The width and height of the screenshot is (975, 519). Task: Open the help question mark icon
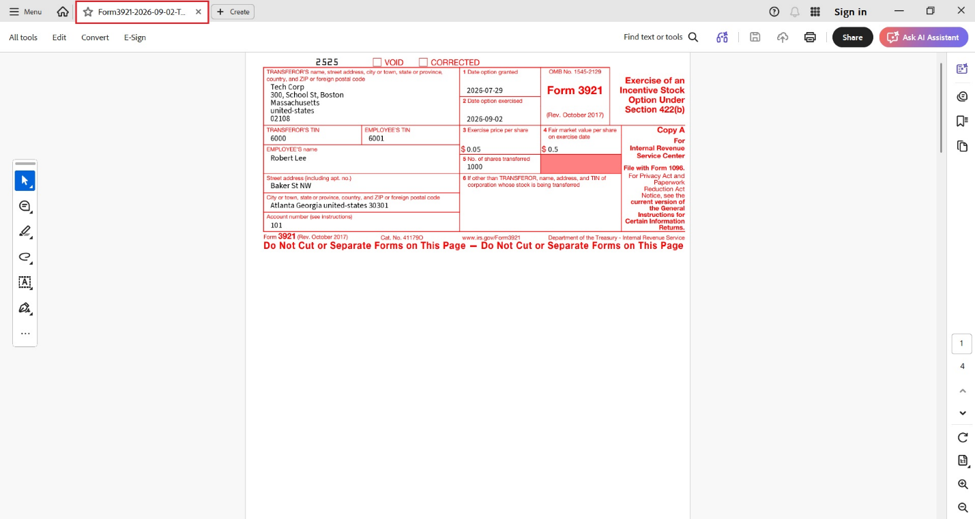[x=774, y=12]
